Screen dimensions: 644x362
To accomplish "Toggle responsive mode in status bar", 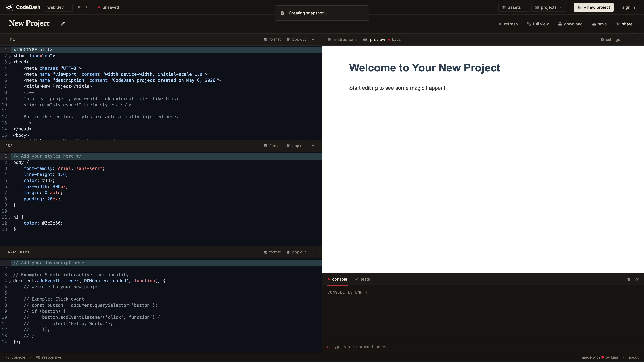I will pyautogui.click(x=48, y=357).
